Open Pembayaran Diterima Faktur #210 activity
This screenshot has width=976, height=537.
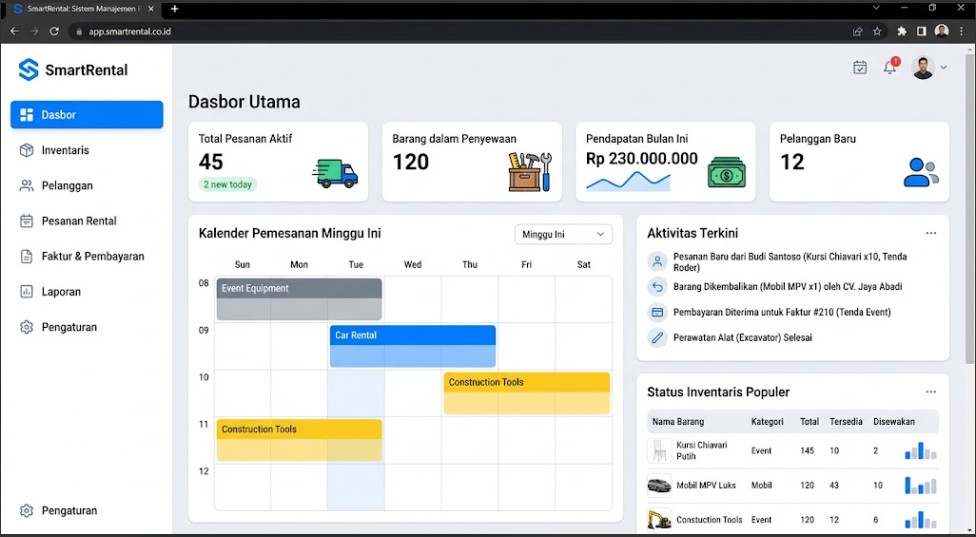pos(782,312)
